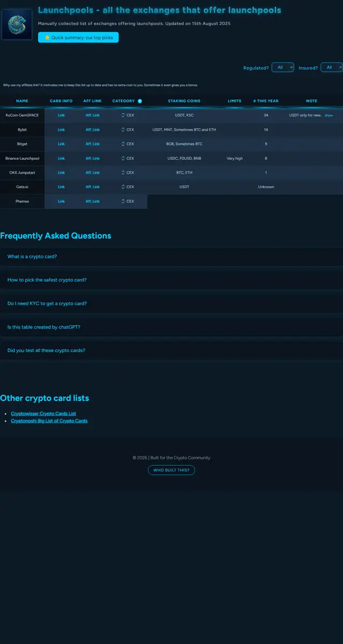Click CEX exchange icon in Bitget row
The height and width of the screenshot is (644, 343).
coord(123,144)
